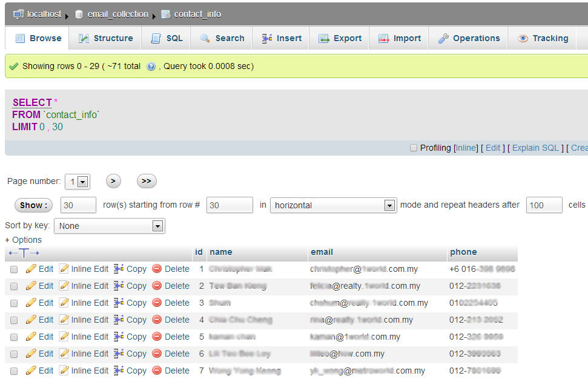Click the Edit pencil icon for row 1

point(31,269)
